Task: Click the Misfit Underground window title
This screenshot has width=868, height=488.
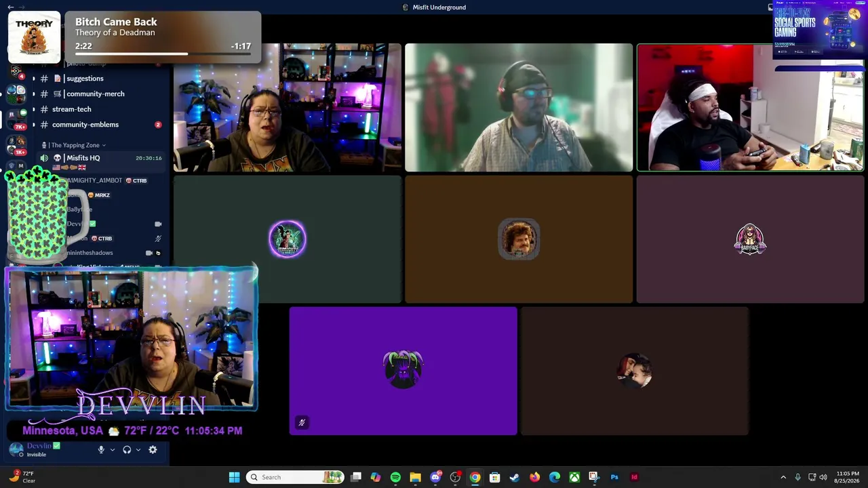Action: point(439,7)
